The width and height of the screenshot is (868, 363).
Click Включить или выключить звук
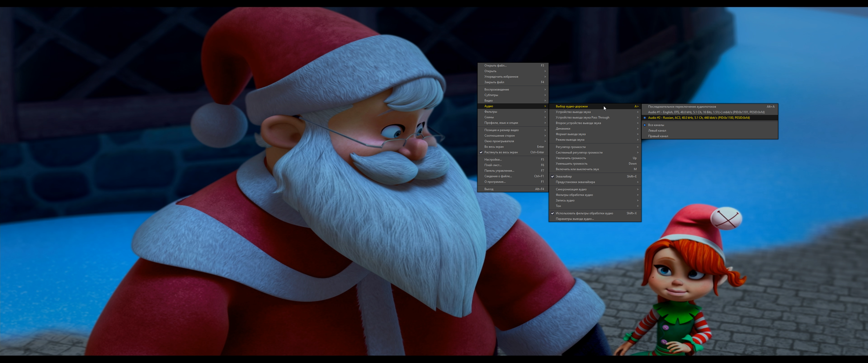[577, 169]
